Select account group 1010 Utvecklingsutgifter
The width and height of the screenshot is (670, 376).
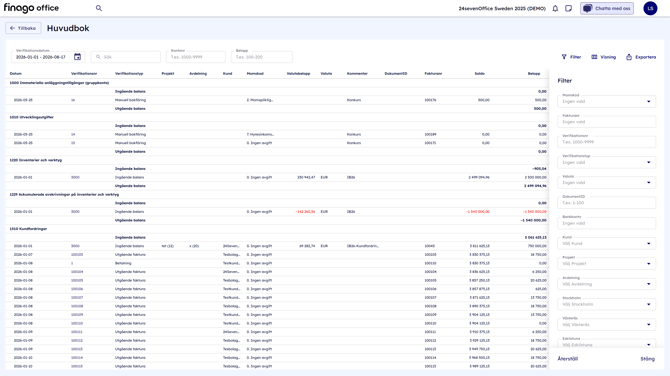point(32,117)
